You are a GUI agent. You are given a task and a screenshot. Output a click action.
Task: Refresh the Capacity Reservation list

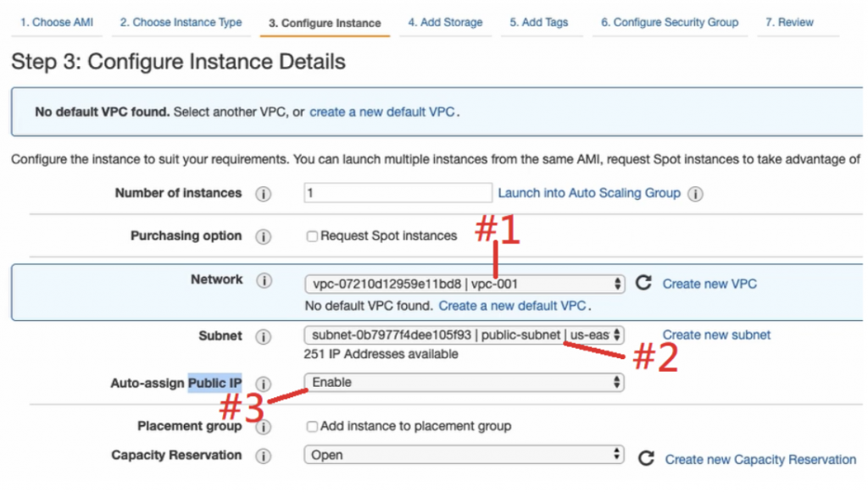(x=646, y=458)
